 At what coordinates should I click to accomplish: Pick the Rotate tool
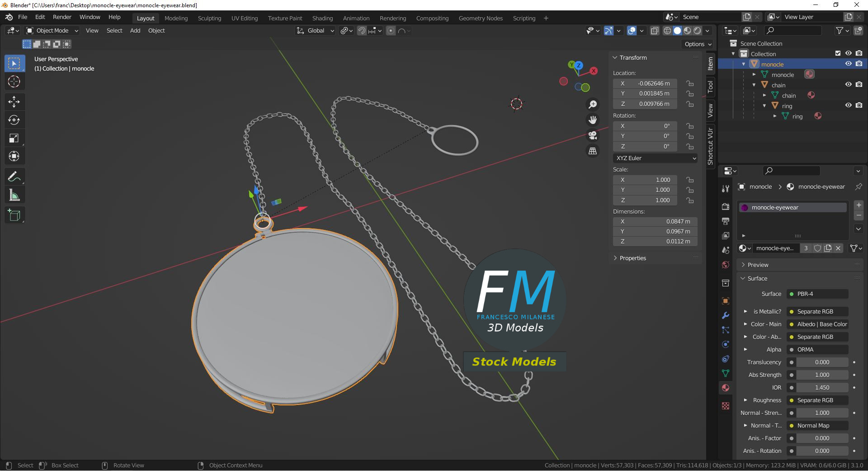coord(14,120)
